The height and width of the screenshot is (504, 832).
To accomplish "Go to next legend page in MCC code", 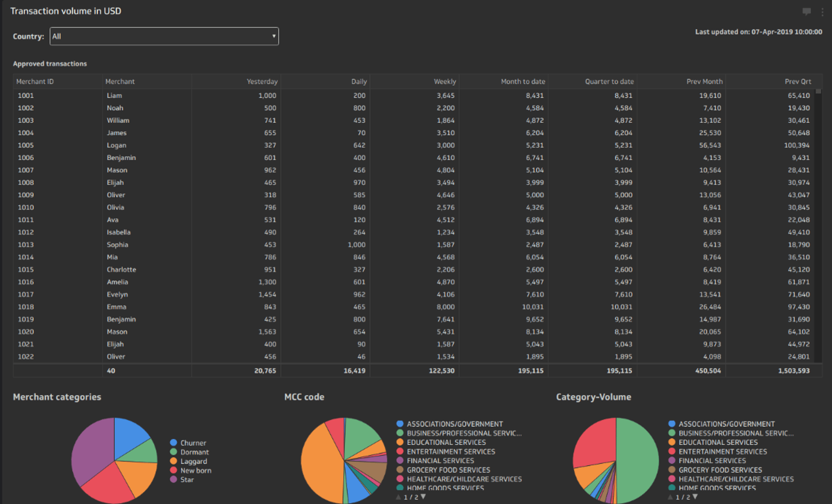I will 423,497.
